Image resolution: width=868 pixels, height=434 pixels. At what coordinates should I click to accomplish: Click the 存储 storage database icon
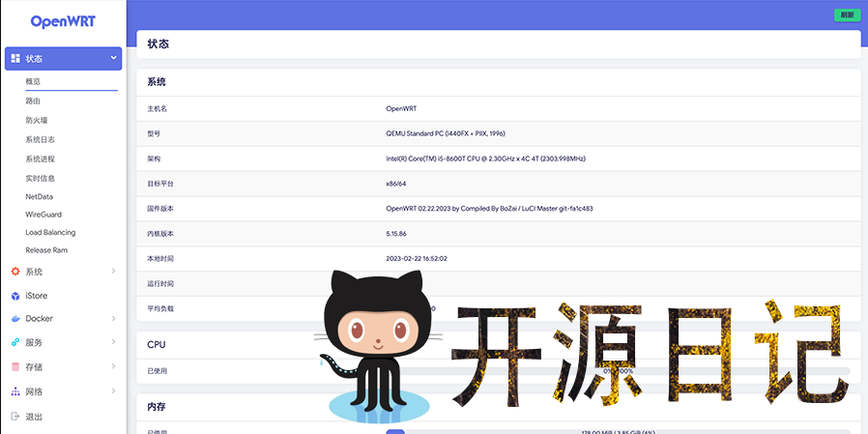(15, 367)
